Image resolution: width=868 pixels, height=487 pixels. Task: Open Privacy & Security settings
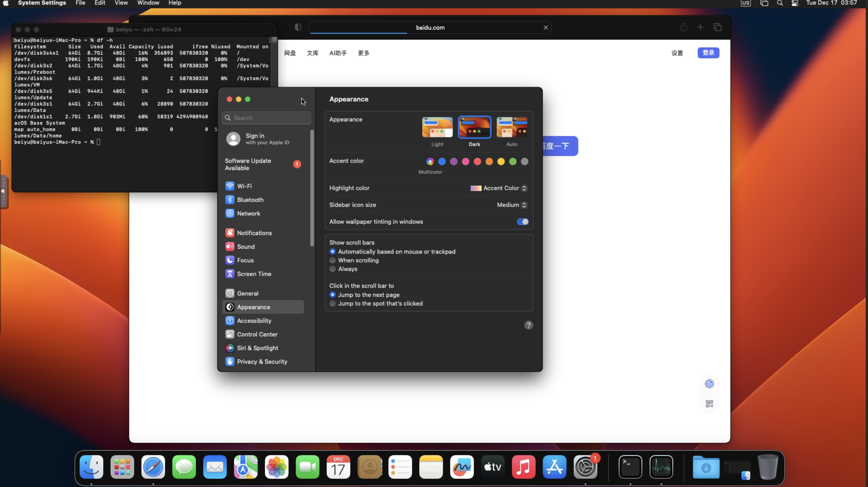(263, 362)
